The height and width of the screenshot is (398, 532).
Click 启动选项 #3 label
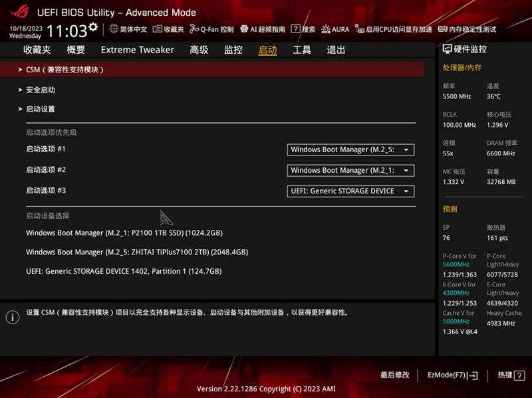[46, 191]
